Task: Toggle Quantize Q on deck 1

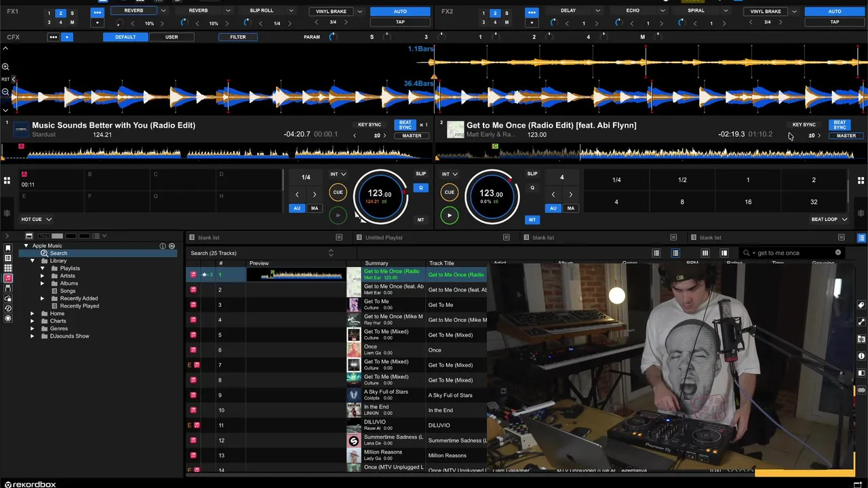Action: pos(420,188)
